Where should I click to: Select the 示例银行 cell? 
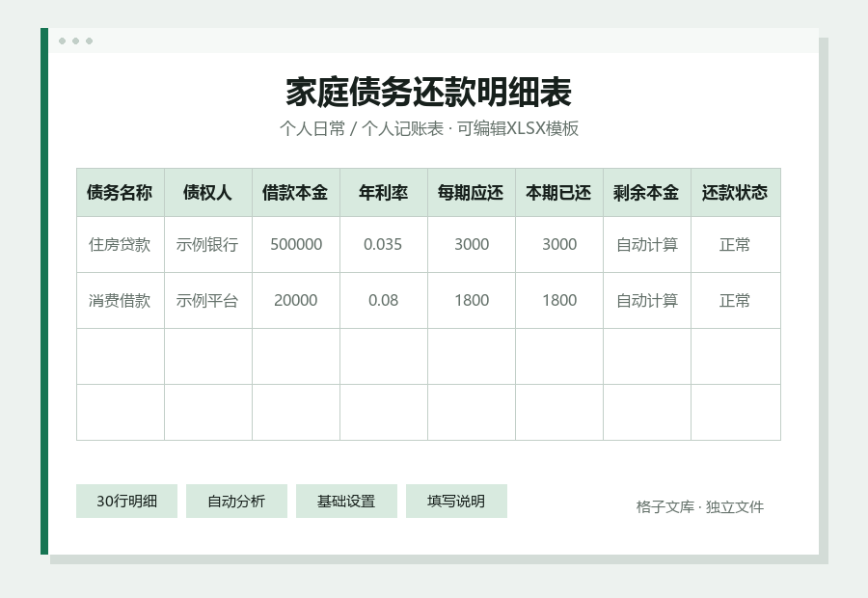(208, 244)
